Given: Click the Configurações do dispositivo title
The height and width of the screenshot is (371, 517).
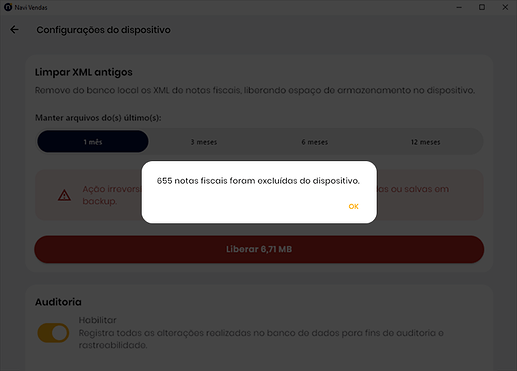Looking at the screenshot, I should [x=103, y=30].
